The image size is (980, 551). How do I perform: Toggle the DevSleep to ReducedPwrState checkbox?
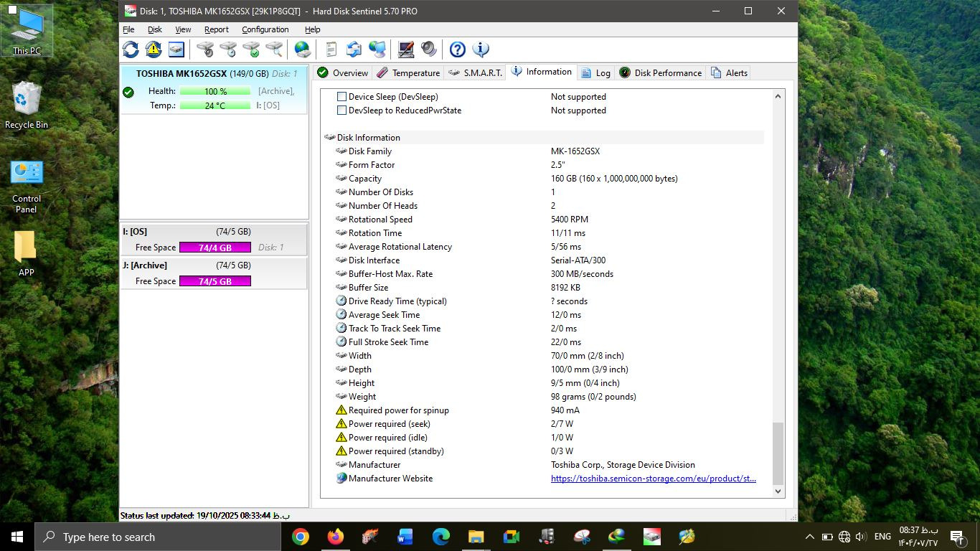click(x=342, y=110)
